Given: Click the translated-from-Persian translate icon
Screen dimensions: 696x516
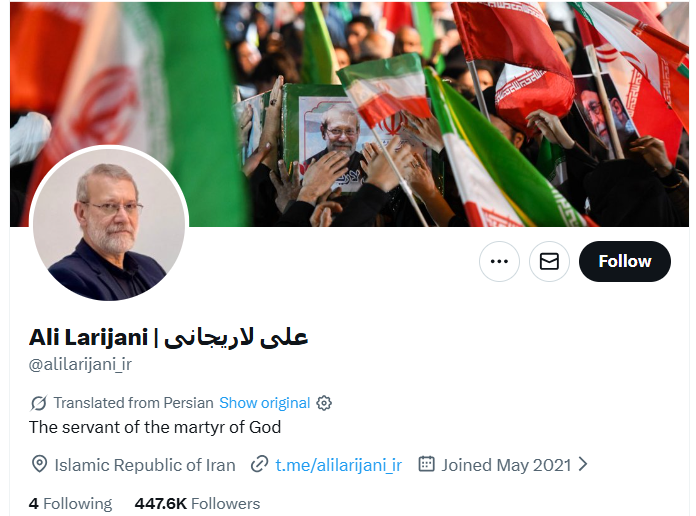Looking at the screenshot, I should (39, 403).
